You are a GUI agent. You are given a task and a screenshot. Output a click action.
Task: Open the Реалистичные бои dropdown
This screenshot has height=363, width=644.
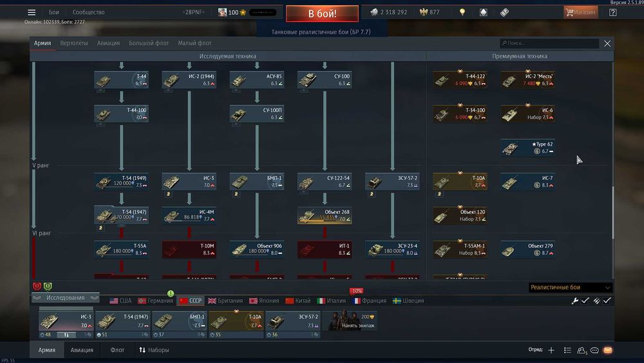coord(571,288)
